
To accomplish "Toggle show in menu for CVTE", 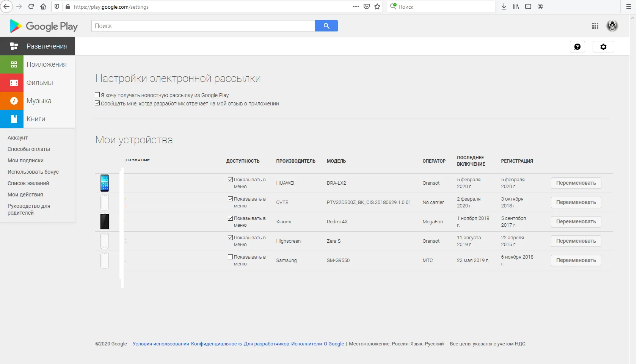I will point(230,199).
